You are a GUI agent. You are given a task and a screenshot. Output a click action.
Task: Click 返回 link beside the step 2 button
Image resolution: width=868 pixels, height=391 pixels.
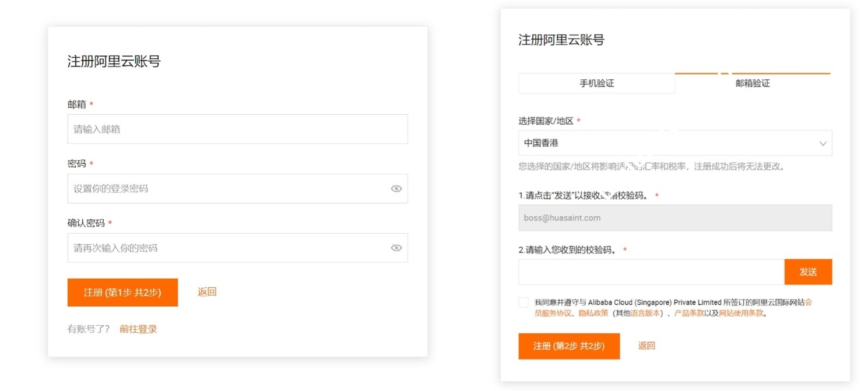coord(646,346)
